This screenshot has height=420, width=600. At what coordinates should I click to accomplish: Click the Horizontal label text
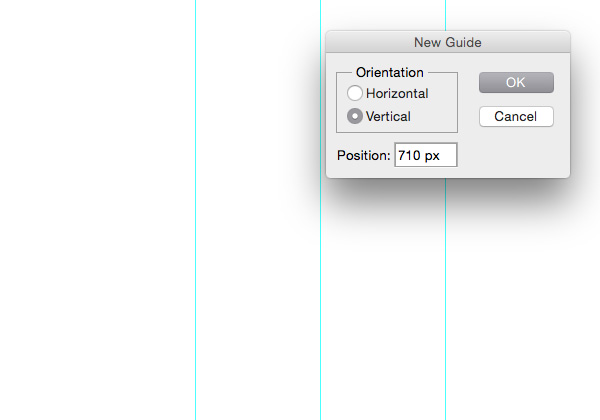(397, 93)
